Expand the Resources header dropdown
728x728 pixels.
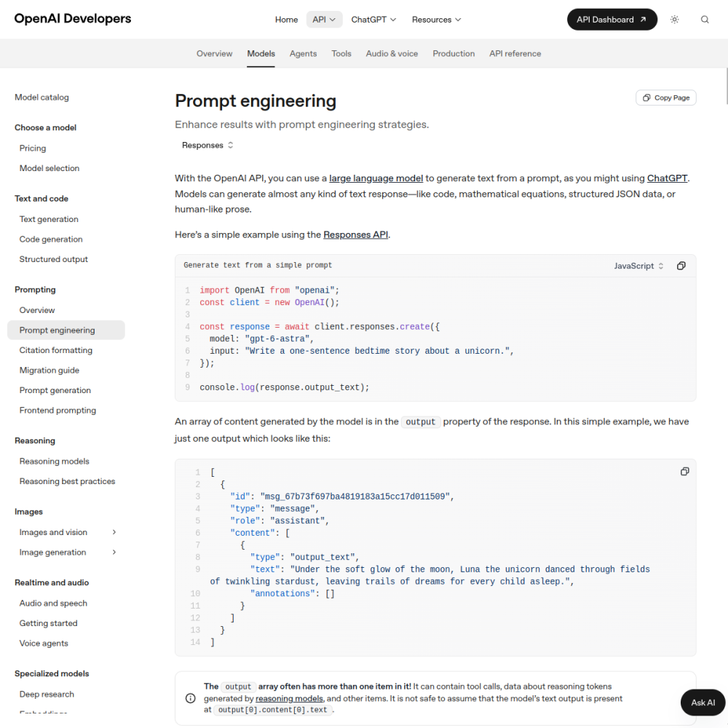[436, 20]
